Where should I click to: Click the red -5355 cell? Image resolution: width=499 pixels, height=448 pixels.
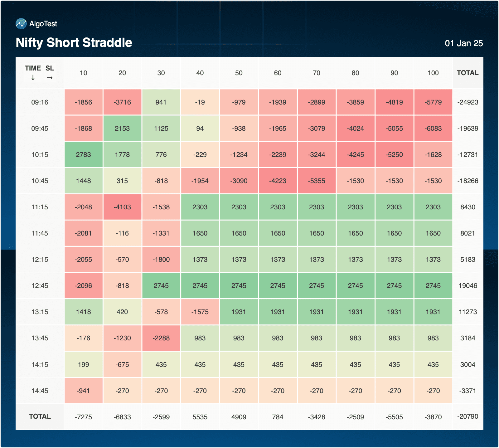[316, 181]
